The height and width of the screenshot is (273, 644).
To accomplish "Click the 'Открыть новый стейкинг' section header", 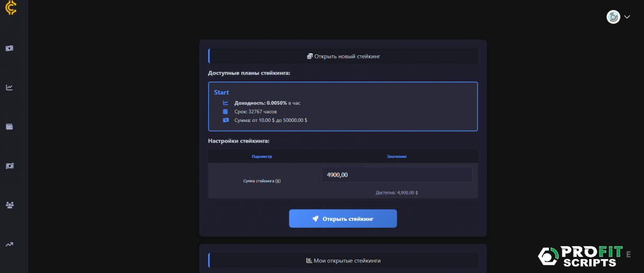I will [x=343, y=56].
